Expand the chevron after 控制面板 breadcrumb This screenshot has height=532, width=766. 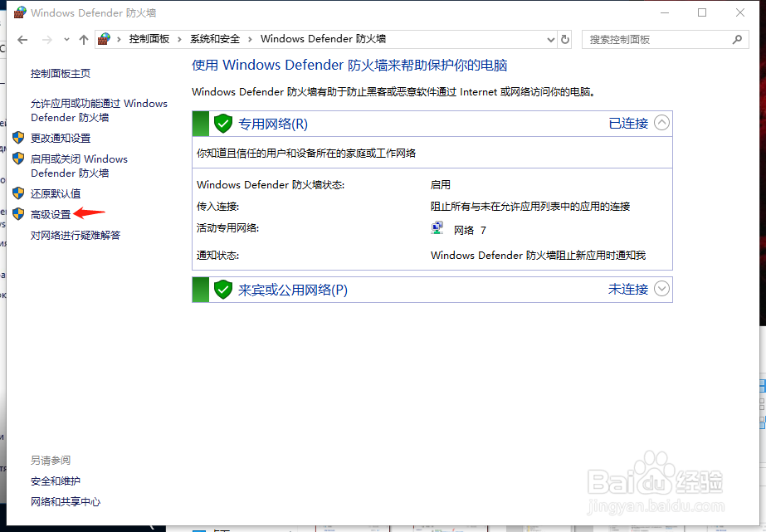179,39
